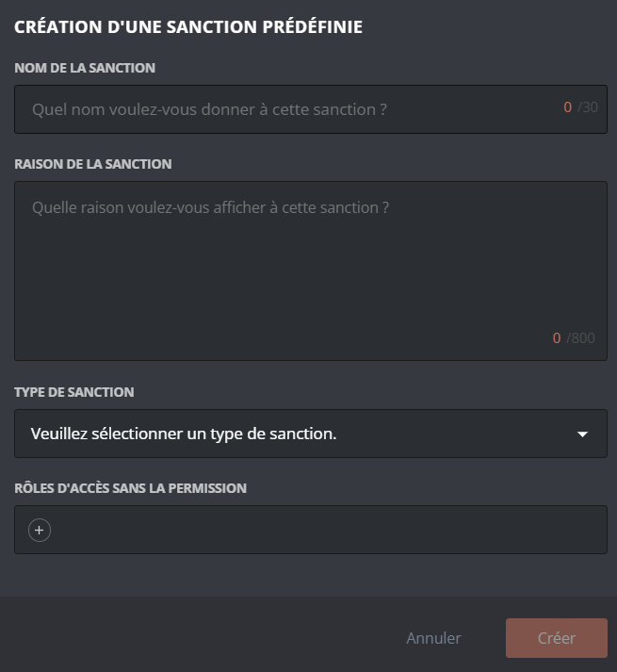
Task: Click the dropdown arrow for sanction type
Action: (582, 434)
